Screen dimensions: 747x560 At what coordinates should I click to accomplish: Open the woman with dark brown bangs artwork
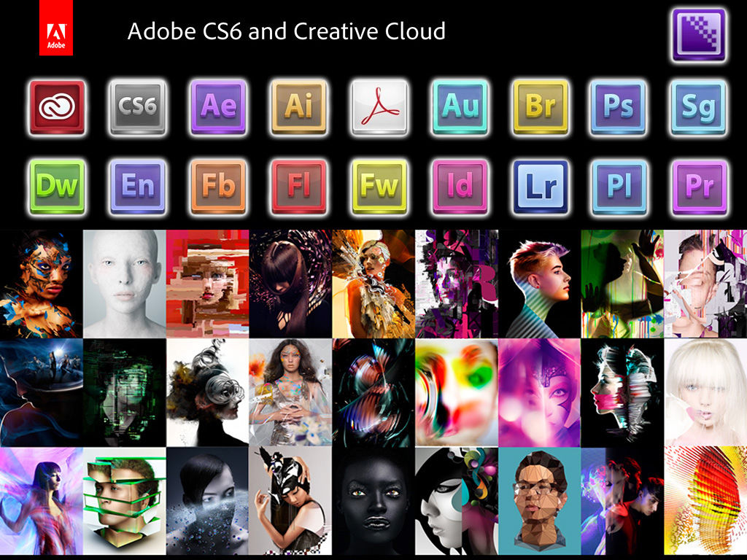tap(290, 284)
